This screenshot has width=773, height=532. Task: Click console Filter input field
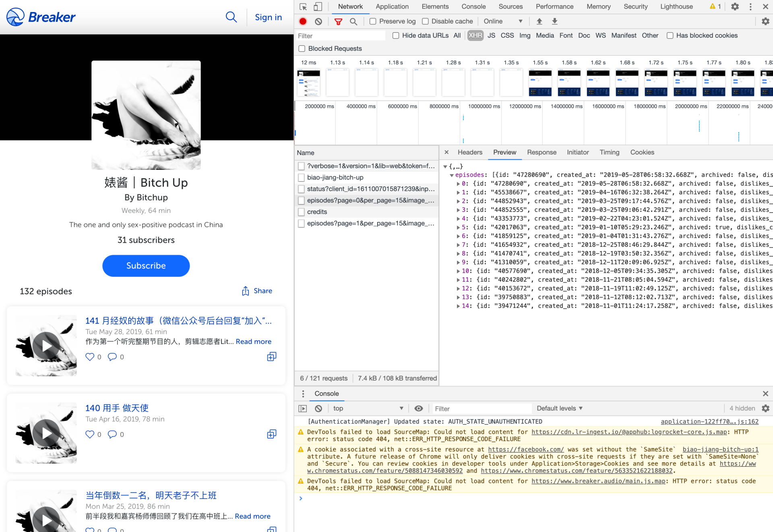pos(482,408)
